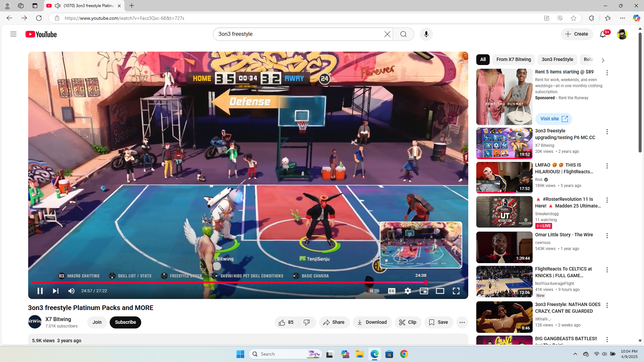644x362 pixels.
Task: Subscribe to X7 Bitwing
Action: coord(125,322)
